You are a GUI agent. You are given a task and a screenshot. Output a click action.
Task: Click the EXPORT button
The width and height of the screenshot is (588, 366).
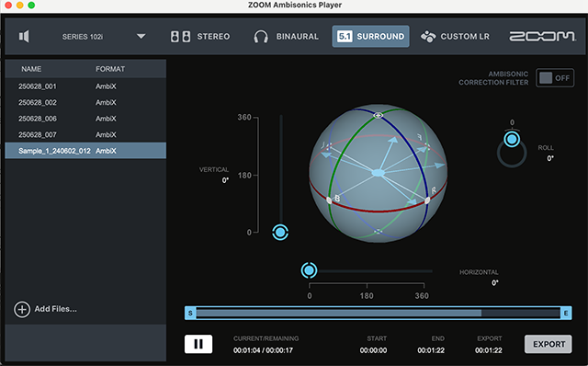(548, 344)
